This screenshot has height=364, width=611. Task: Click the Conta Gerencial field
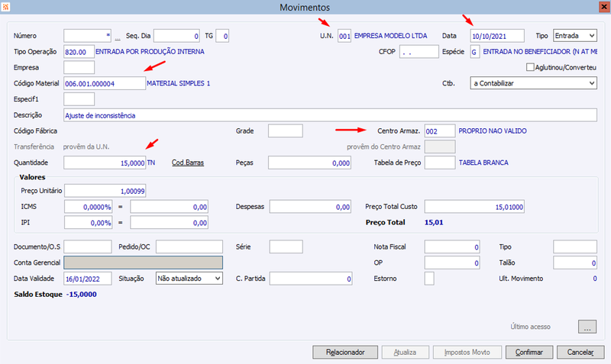[144, 263]
